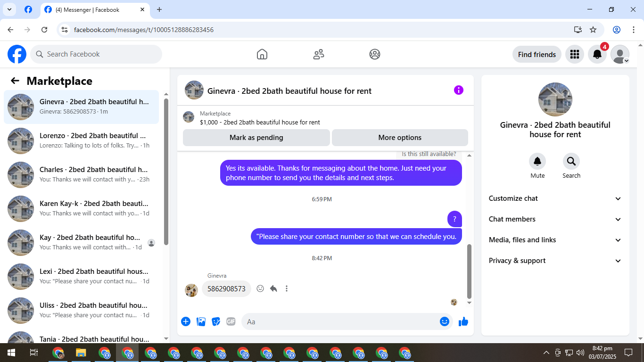644x362 pixels.
Task: Open Chrome profile icon
Action: click(617, 30)
